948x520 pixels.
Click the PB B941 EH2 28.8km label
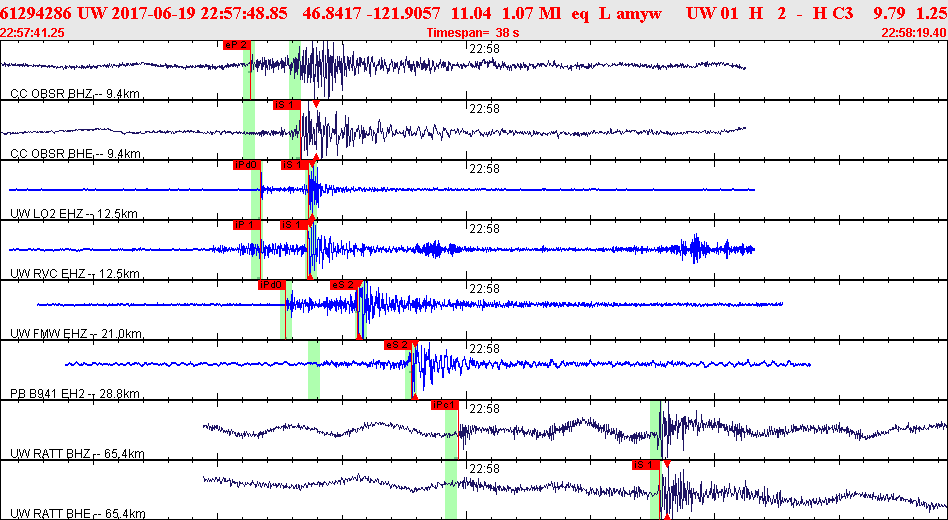76,393
